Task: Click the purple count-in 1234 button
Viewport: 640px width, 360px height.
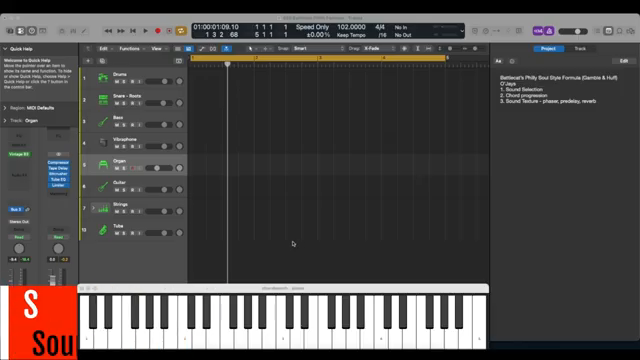Action: click(x=538, y=31)
